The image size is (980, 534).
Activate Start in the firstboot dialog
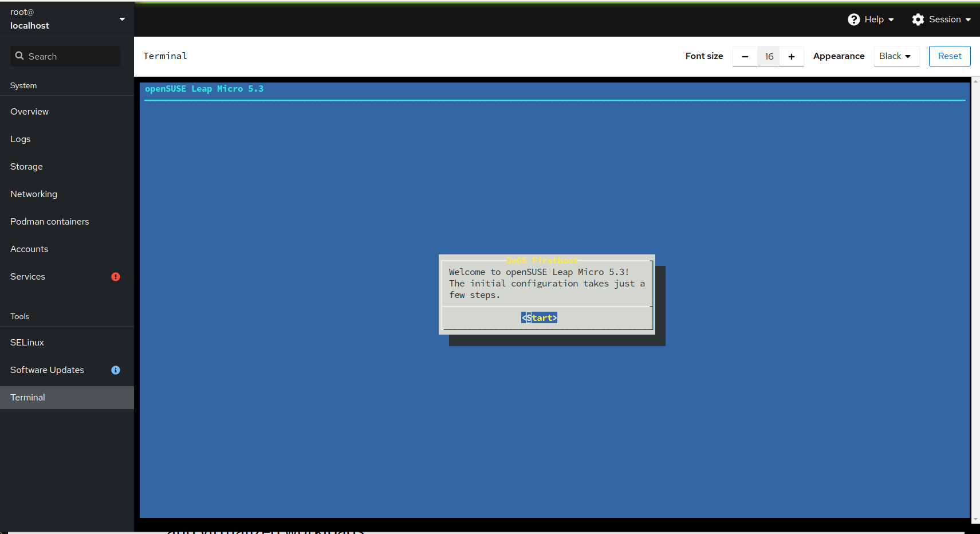coord(539,317)
